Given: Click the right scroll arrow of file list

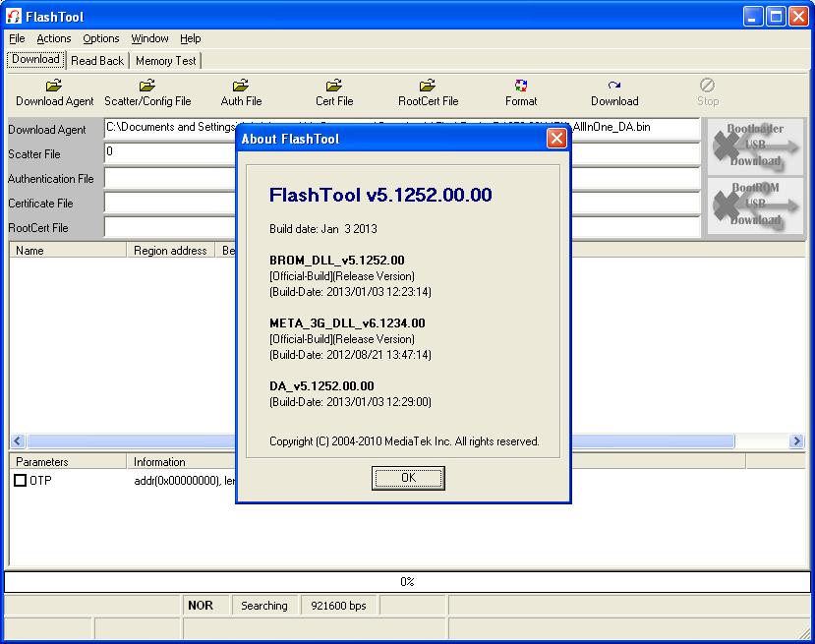Looking at the screenshot, I should pyautogui.click(x=795, y=441).
